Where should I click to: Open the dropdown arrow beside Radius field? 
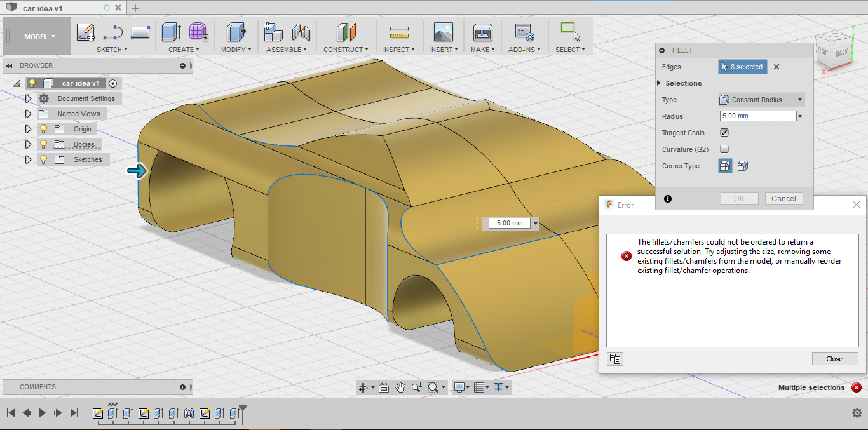tap(800, 116)
